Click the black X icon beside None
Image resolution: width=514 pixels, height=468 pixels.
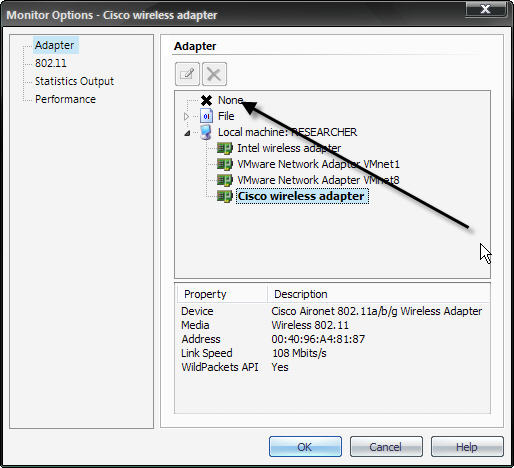[x=206, y=100]
